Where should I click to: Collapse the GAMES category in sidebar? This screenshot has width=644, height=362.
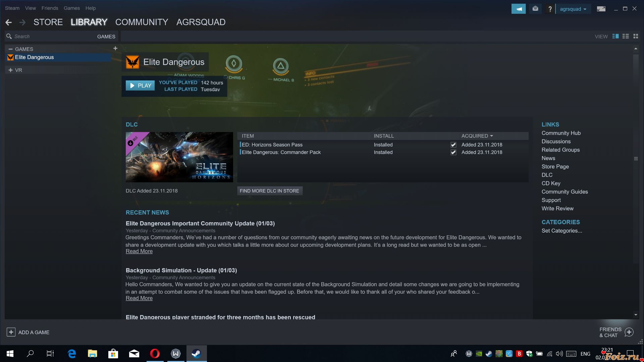tap(10, 49)
